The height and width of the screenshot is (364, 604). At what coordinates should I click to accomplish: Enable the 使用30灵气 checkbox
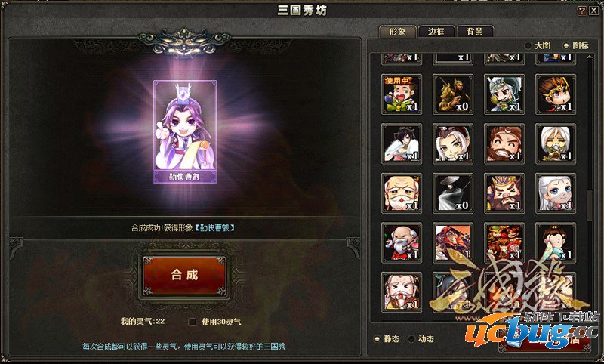point(193,322)
